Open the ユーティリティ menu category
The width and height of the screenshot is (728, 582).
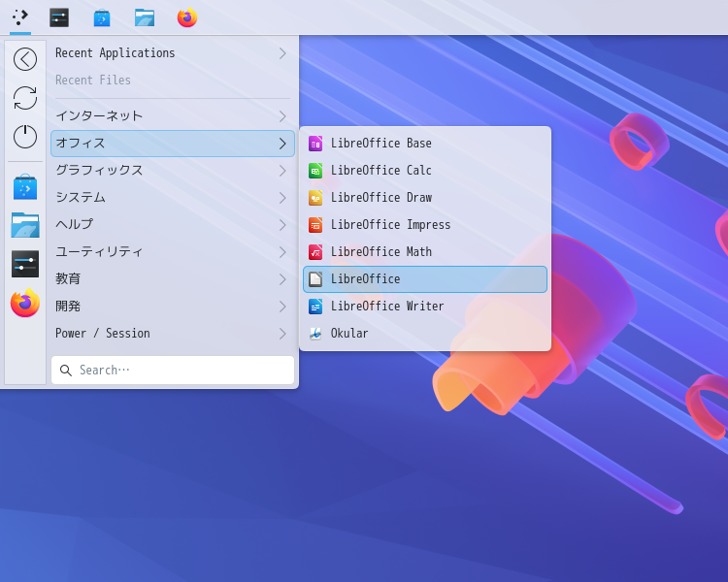[172, 252]
